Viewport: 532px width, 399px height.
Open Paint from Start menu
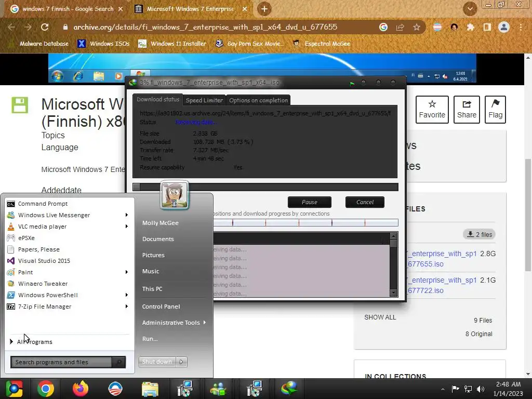coord(25,272)
